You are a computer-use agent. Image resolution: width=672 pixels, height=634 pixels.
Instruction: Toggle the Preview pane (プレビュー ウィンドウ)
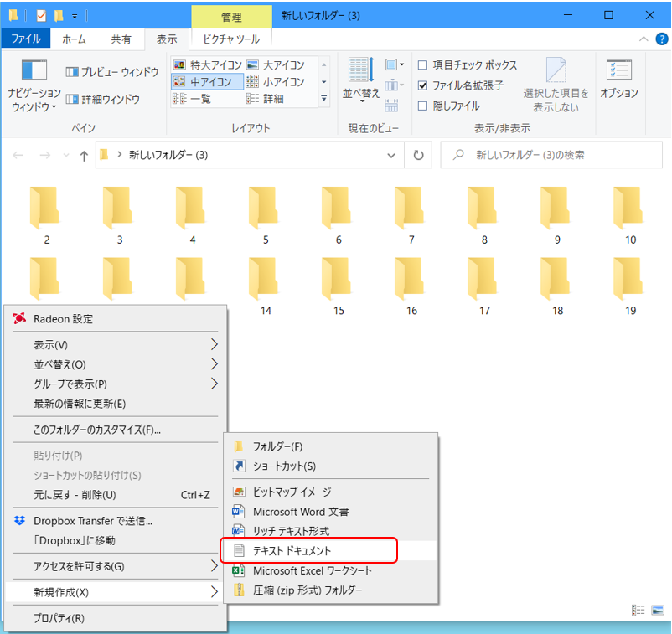[x=112, y=72]
